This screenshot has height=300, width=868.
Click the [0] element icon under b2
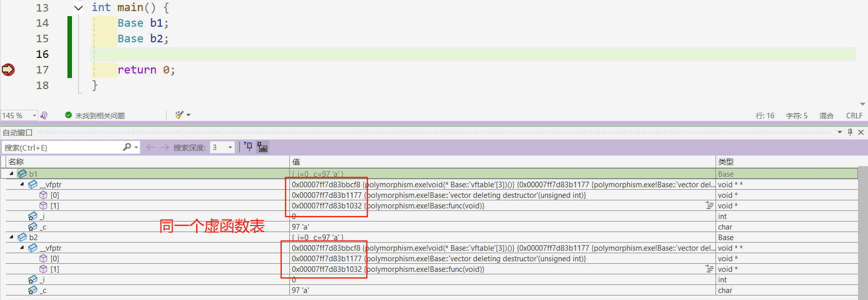43,259
